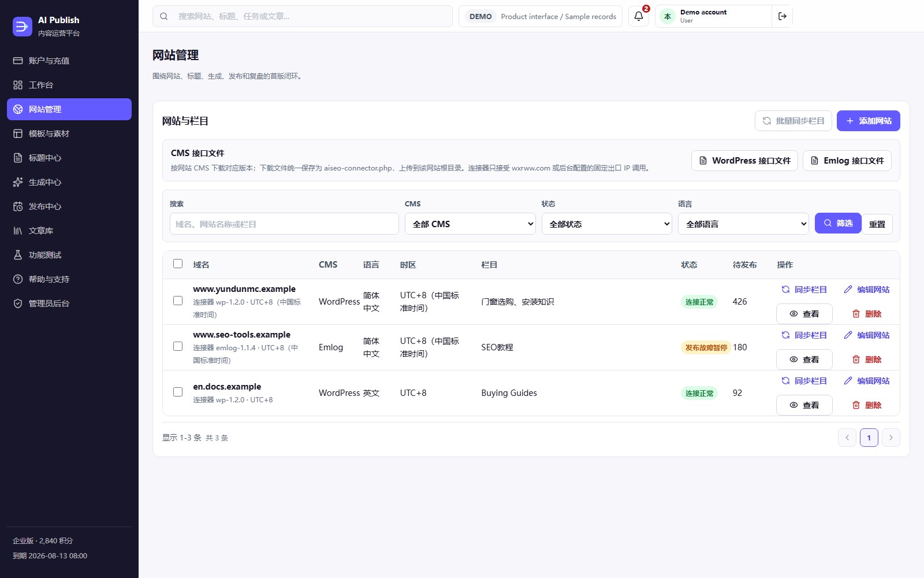Edit site www.yundunmc.example via 编辑网站
This screenshot has width=924, height=578.
click(x=867, y=290)
